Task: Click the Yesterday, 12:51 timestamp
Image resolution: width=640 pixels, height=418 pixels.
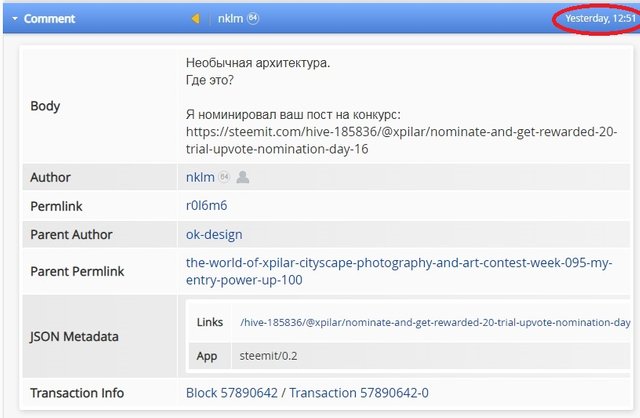Action: click(x=600, y=18)
